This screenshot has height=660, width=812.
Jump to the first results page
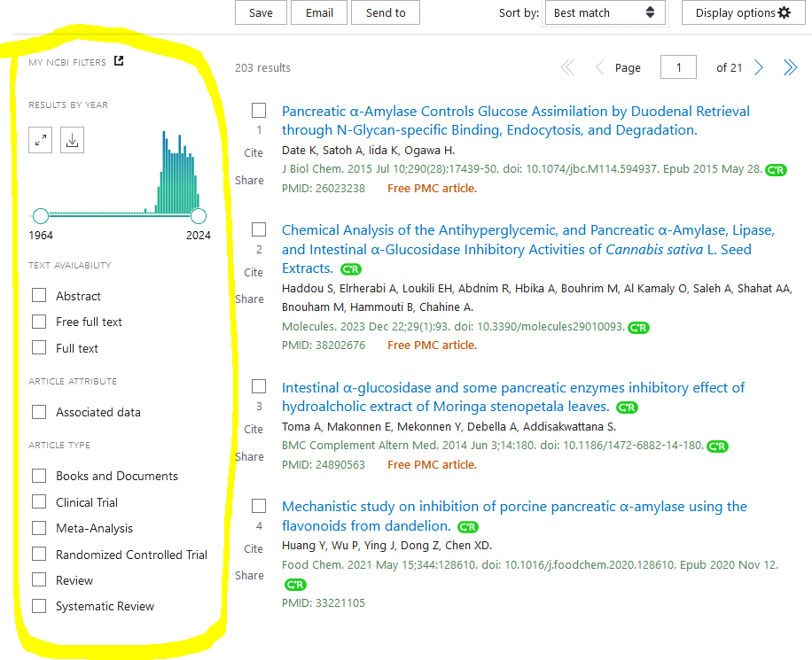[x=567, y=68]
